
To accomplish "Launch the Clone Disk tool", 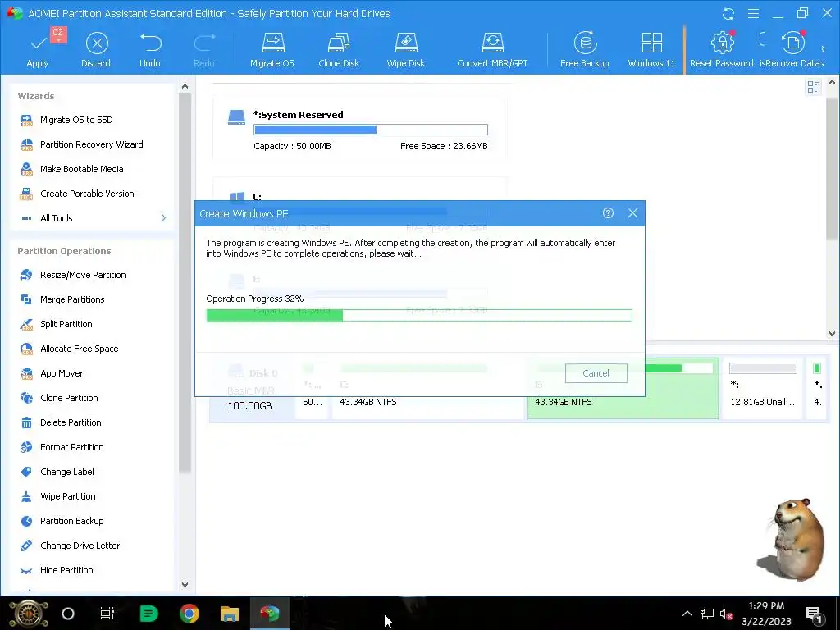I will (339, 50).
